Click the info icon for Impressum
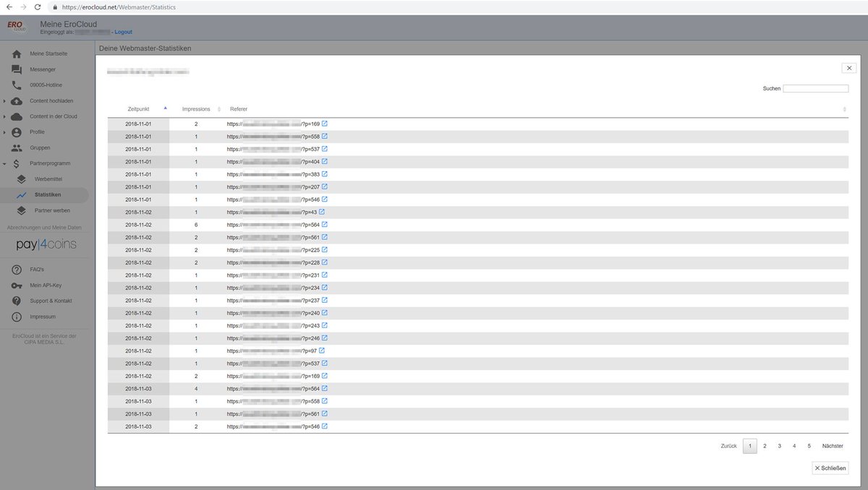The image size is (868, 490). (x=17, y=317)
